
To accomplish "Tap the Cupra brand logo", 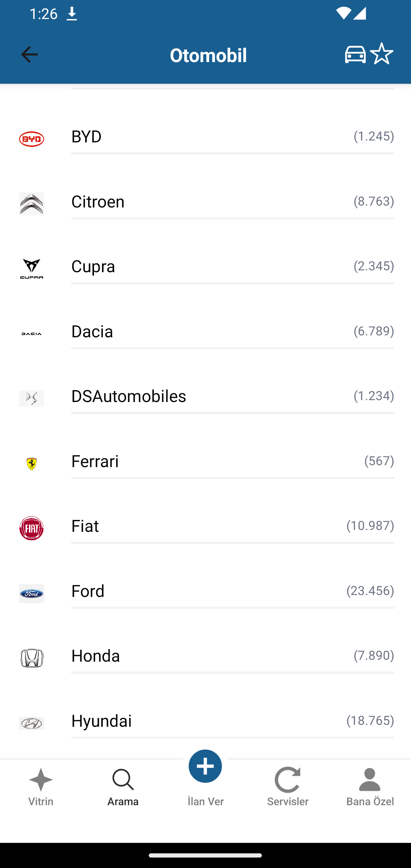I will 32,269.
